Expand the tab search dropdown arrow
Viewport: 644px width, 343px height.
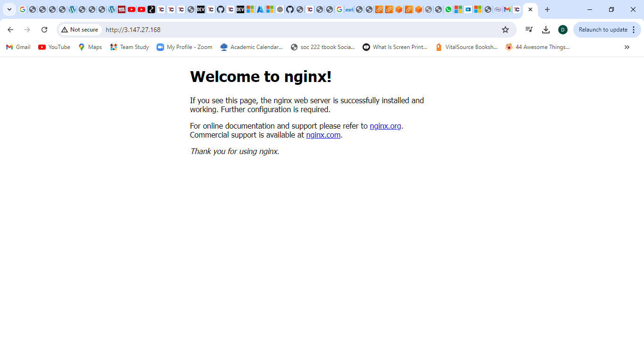[9, 9]
